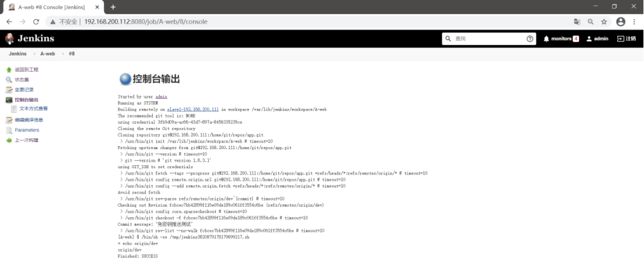
Task: Focus the address bar URL 192.168.200.112:8080
Action: pyautogui.click(x=146, y=22)
